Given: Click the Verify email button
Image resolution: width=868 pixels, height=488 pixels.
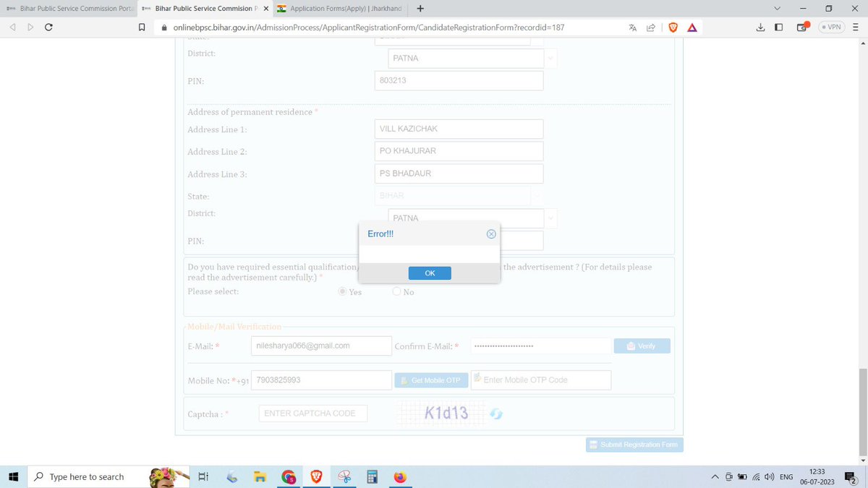Looking at the screenshot, I should (x=642, y=346).
